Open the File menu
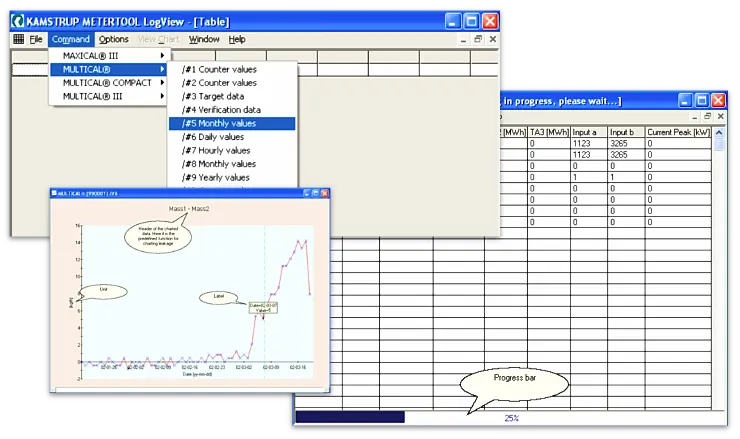 pyautogui.click(x=36, y=39)
